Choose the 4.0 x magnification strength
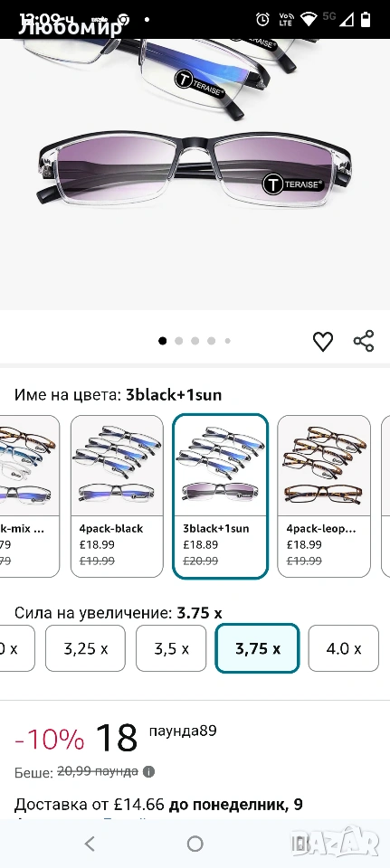390x868 pixels. tap(344, 648)
